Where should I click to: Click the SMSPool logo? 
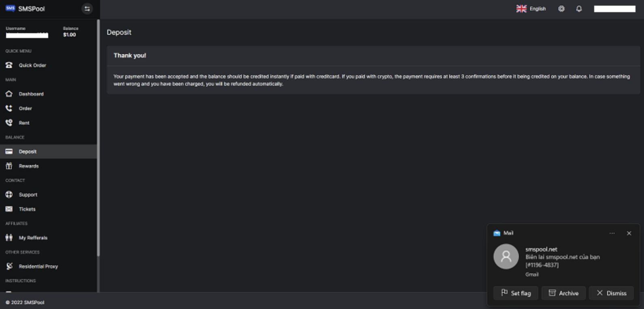click(x=25, y=8)
